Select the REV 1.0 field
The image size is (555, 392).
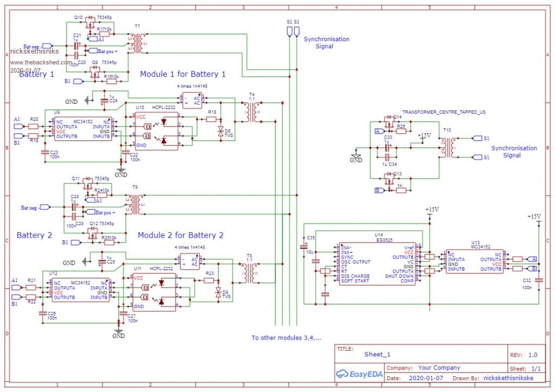(532, 355)
